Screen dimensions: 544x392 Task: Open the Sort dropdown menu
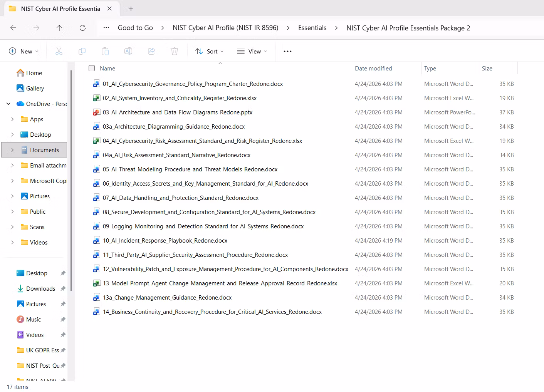pos(209,51)
